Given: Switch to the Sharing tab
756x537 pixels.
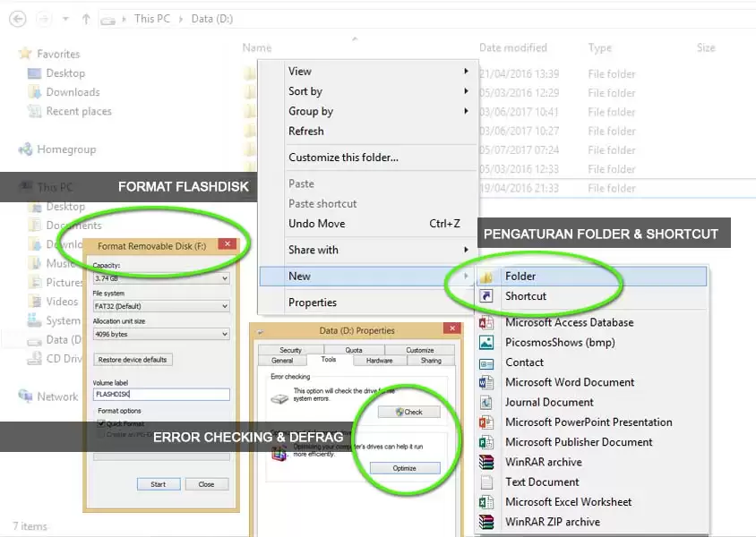Looking at the screenshot, I should 431,361.
